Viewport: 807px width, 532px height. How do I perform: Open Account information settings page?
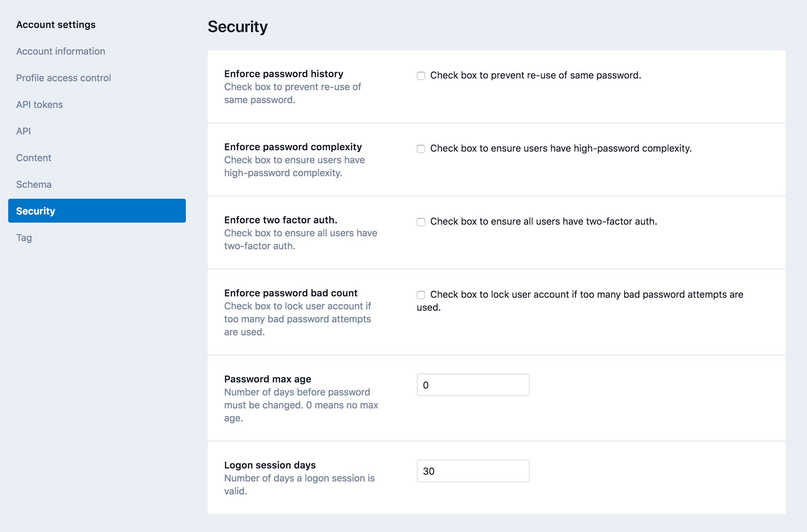[x=60, y=51]
